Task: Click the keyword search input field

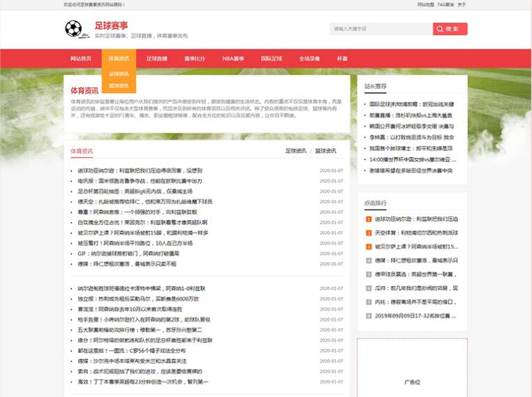Action: [380, 29]
